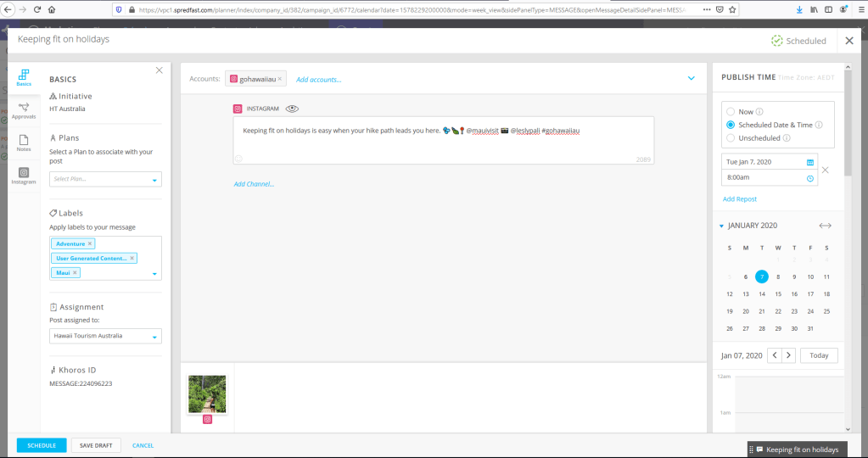Select the Unscheduled radio option

731,137
